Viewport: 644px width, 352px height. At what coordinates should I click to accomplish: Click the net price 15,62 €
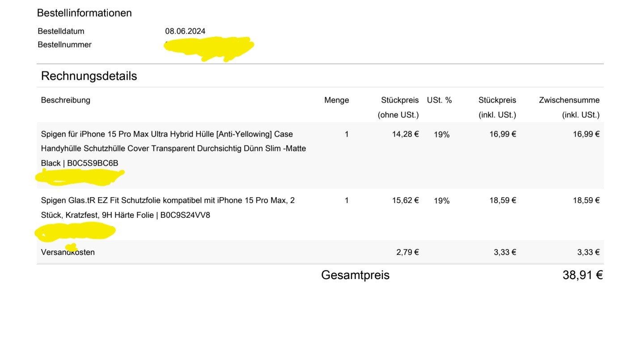point(405,200)
